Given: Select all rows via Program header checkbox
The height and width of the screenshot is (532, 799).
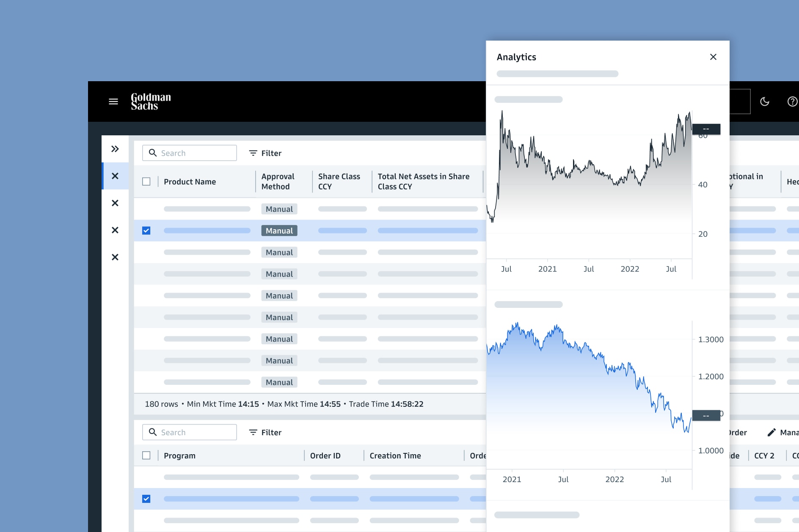Looking at the screenshot, I should pos(146,455).
